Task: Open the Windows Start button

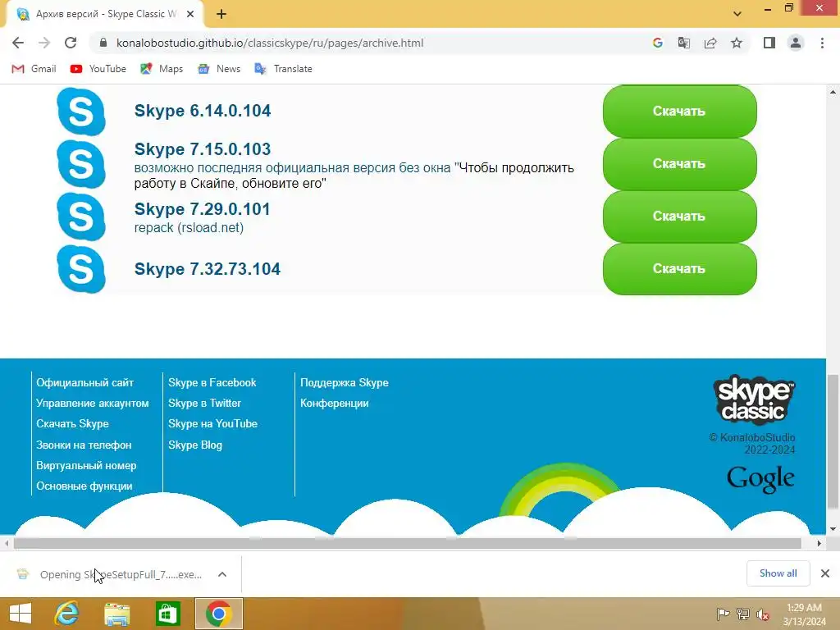Action: [x=21, y=614]
